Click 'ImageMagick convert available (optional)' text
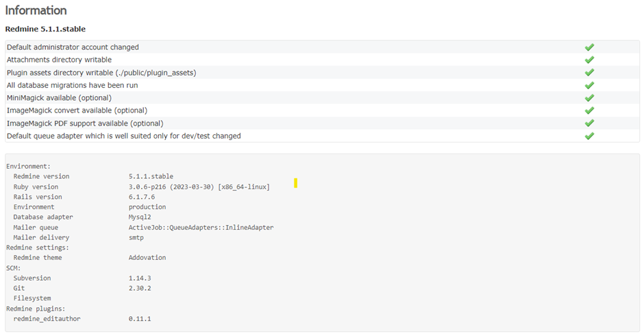Viewport: 644px width, 334px height. (77, 110)
